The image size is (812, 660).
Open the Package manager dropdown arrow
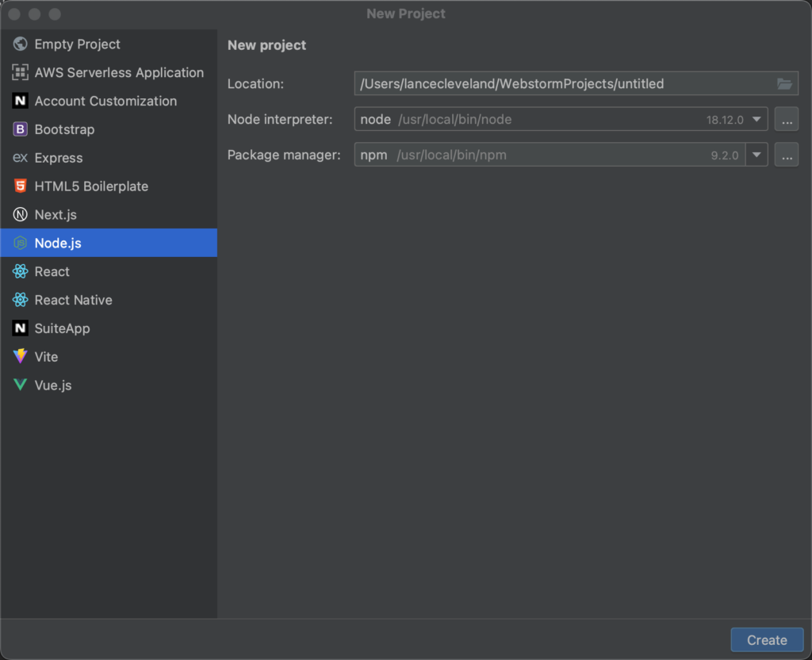click(x=757, y=155)
